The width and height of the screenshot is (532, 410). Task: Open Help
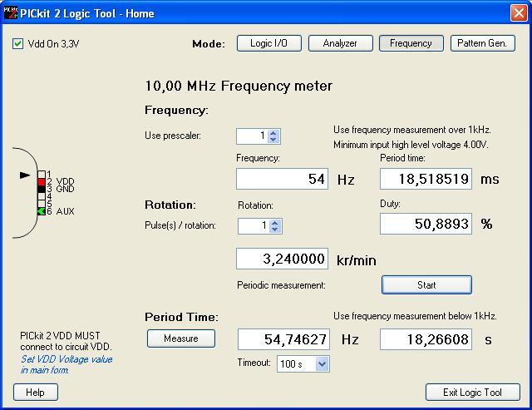(x=36, y=393)
